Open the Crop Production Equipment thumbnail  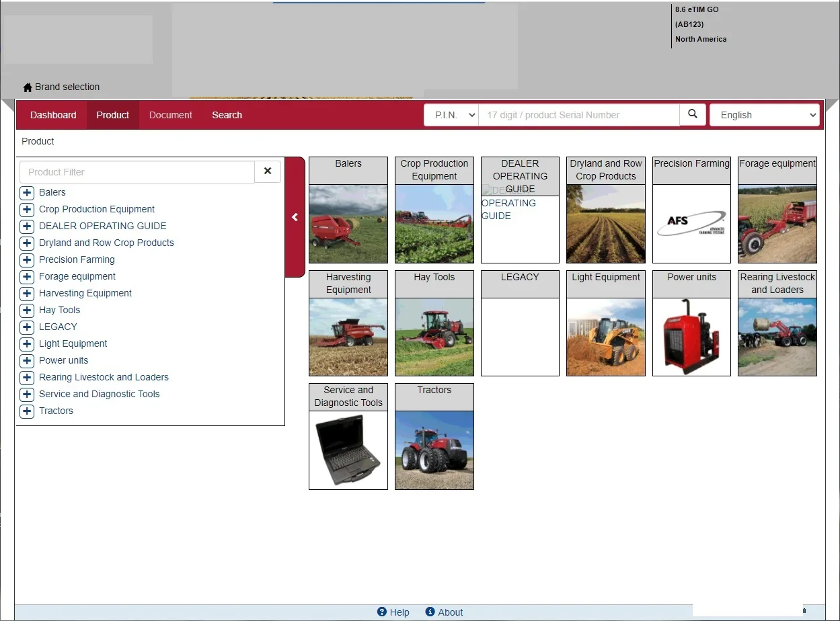coord(434,224)
